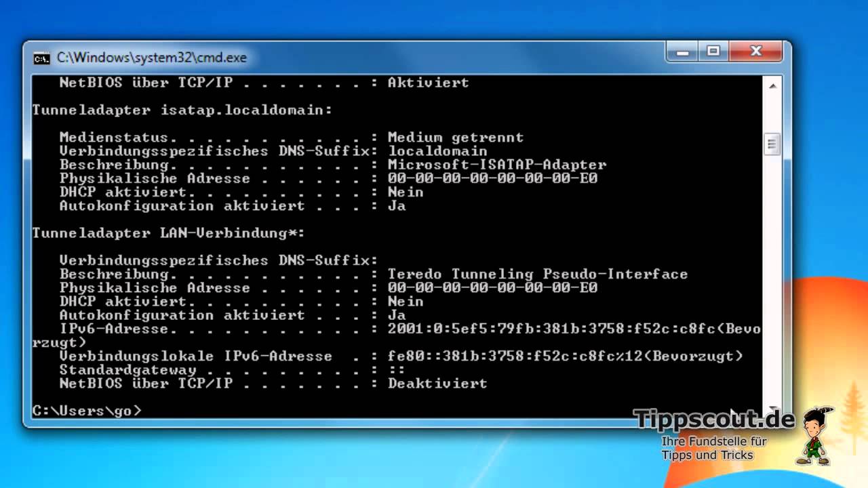Click the value "Aktiviert" in the NetBIOS line
Screen dimensions: 868x488
(x=428, y=83)
